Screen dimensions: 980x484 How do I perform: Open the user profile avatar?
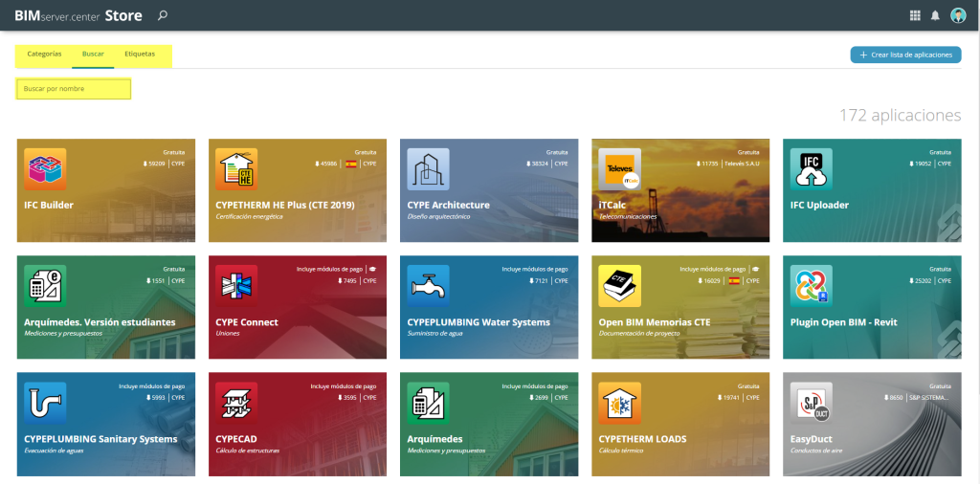pyautogui.click(x=958, y=15)
